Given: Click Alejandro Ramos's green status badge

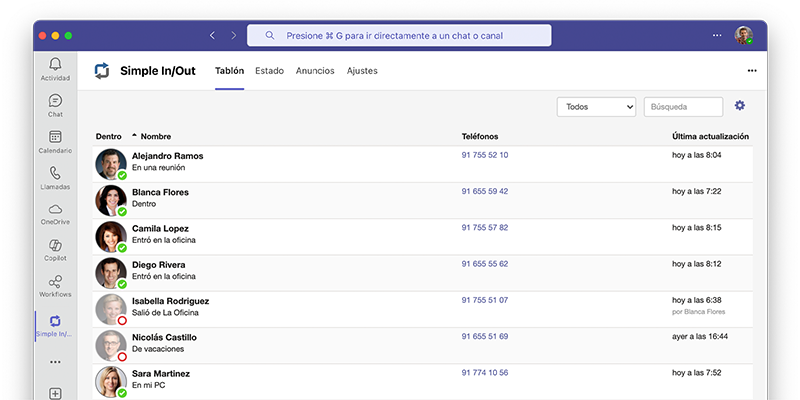Looking at the screenshot, I should (122, 176).
